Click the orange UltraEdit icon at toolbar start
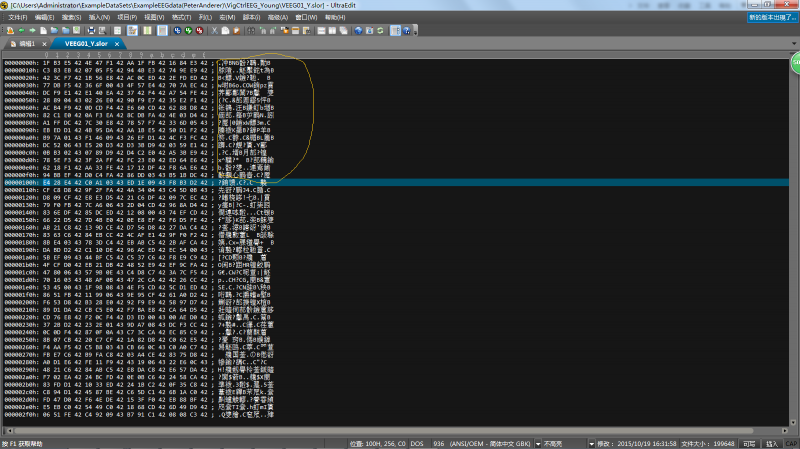Viewport: 800px width, 449px height. click(10, 31)
